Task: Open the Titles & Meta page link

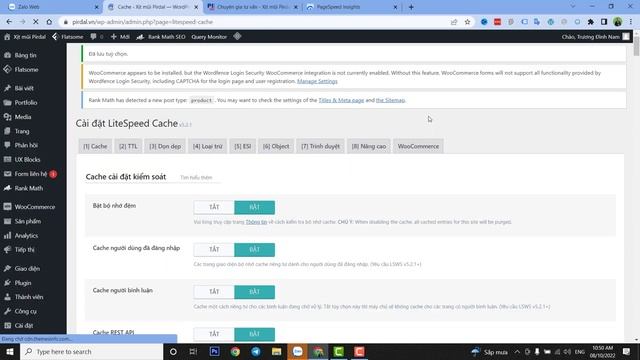Action: (x=341, y=100)
